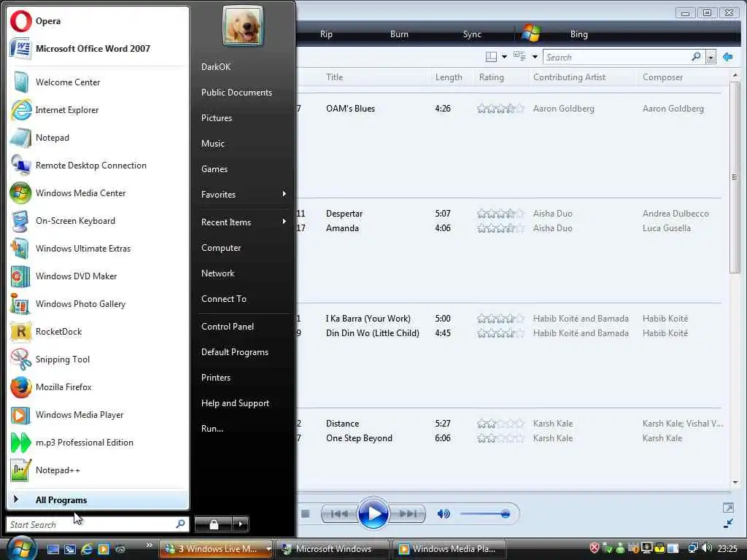The height and width of the screenshot is (560, 747).
Task: Expand the Favorites submenu
Action: (243, 194)
